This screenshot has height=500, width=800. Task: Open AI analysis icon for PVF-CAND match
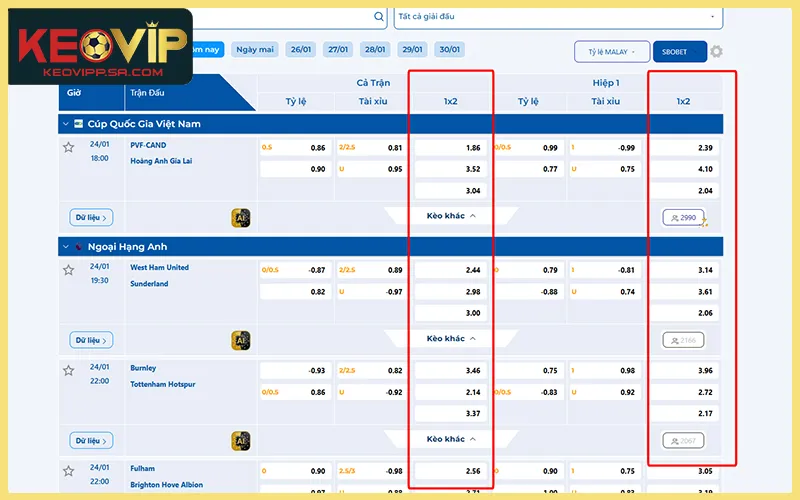[241, 218]
